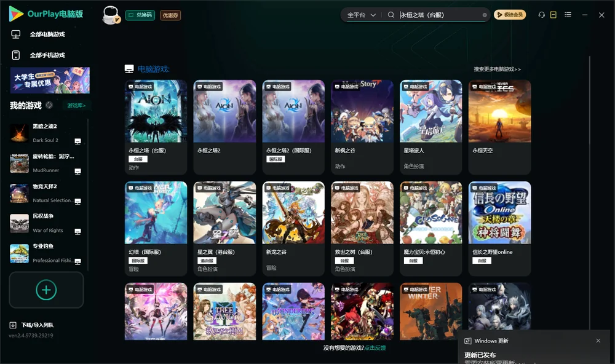Click the download queue arrow icon
Viewport: 615px width, 364px height.
[x=13, y=325]
